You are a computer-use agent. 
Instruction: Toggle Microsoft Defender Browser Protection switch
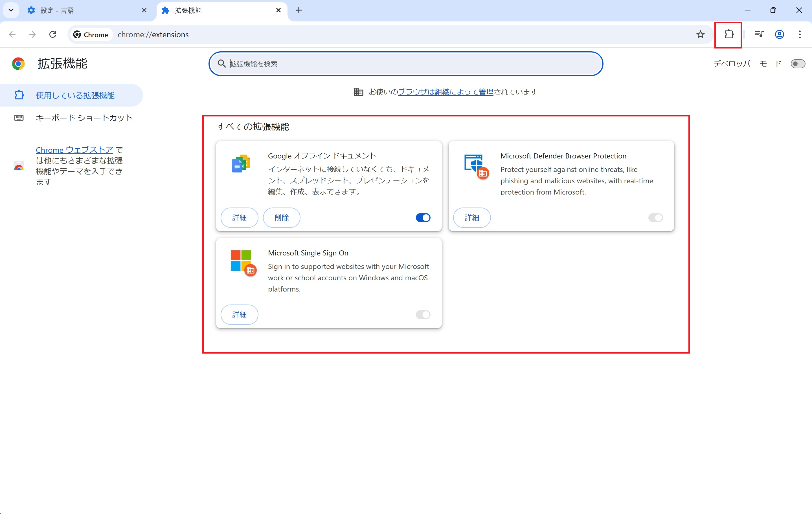point(655,218)
